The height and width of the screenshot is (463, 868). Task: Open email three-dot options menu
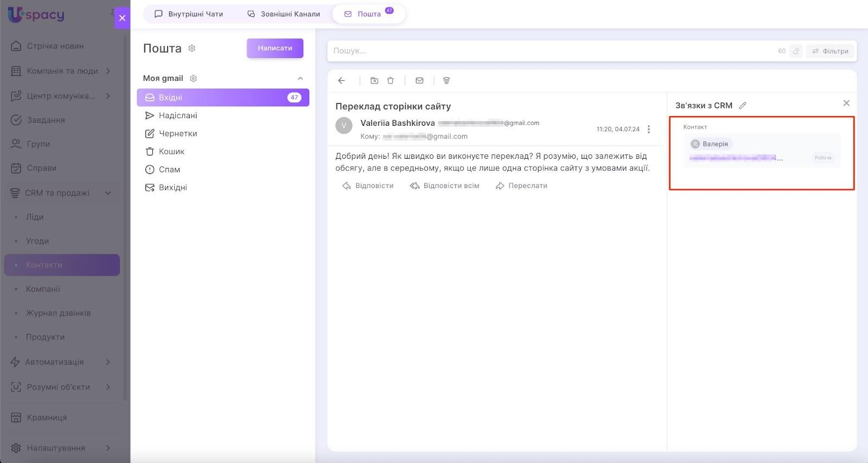click(649, 129)
